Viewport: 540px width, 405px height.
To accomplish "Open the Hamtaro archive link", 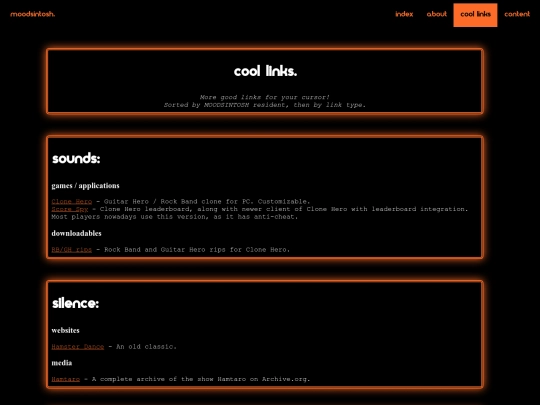I will [x=65, y=379].
